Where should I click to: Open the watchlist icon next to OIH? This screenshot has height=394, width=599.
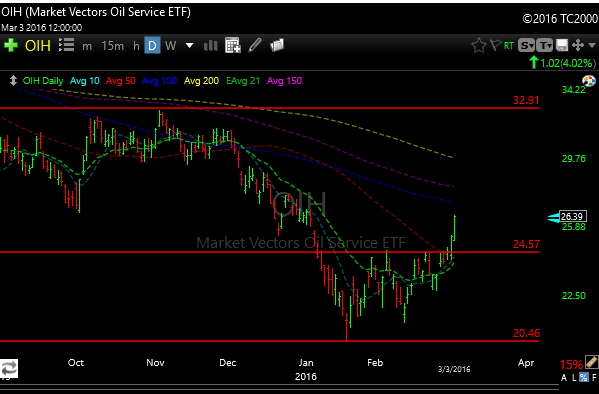66,45
